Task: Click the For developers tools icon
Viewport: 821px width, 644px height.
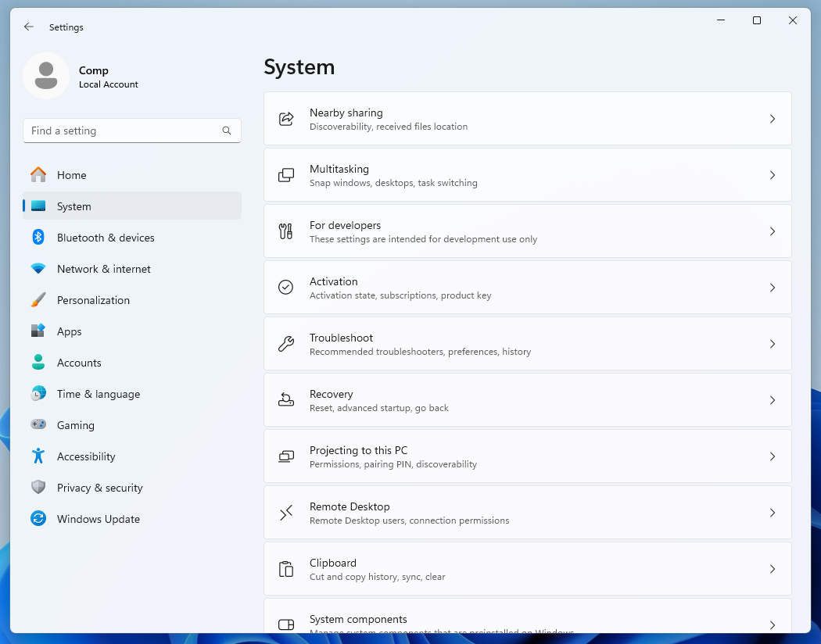Action: pyautogui.click(x=286, y=231)
